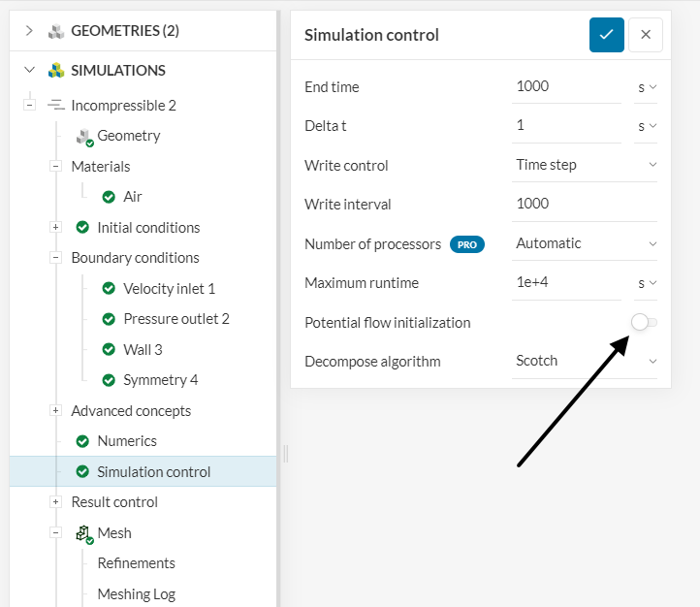
Task: Toggle Potential flow initialization switch
Action: (x=644, y=322)
